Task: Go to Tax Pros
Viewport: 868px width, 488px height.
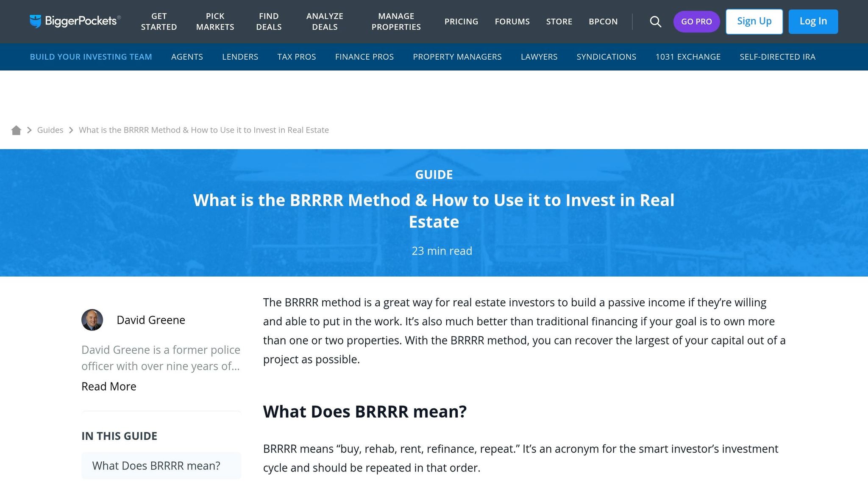Action: pyautogui.click(x=297, y=57)
